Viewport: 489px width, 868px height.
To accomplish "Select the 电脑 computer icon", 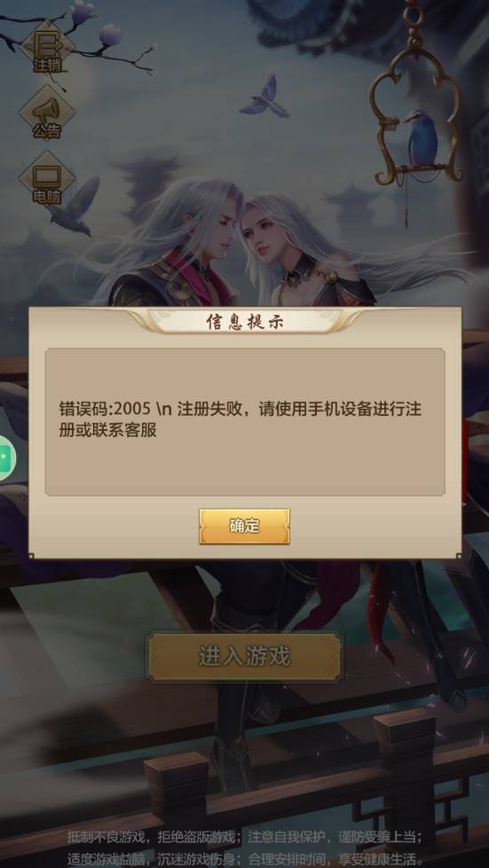I will click(x=47, y=179).
